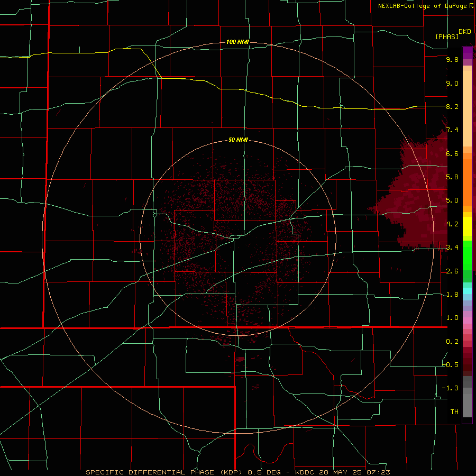Click the 5.0 value on the scale

tap(452, 200)
